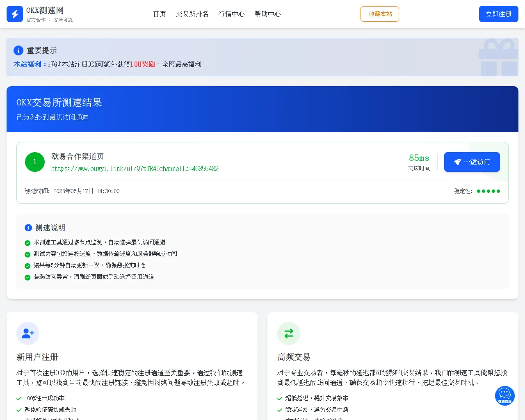The height and width of the screenshot is (420, 525).
Task: Open 行情中心 nav item
Action: point(232,14)
